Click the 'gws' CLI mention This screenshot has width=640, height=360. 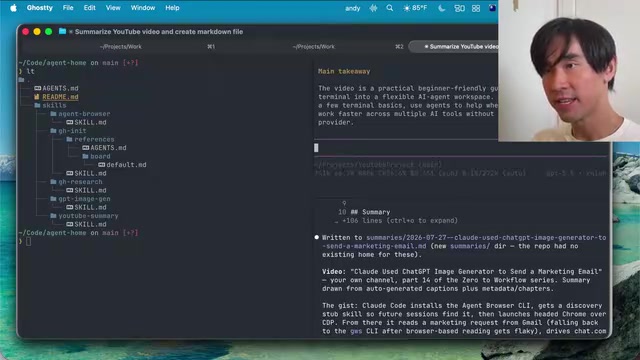(x=356, y=331)
